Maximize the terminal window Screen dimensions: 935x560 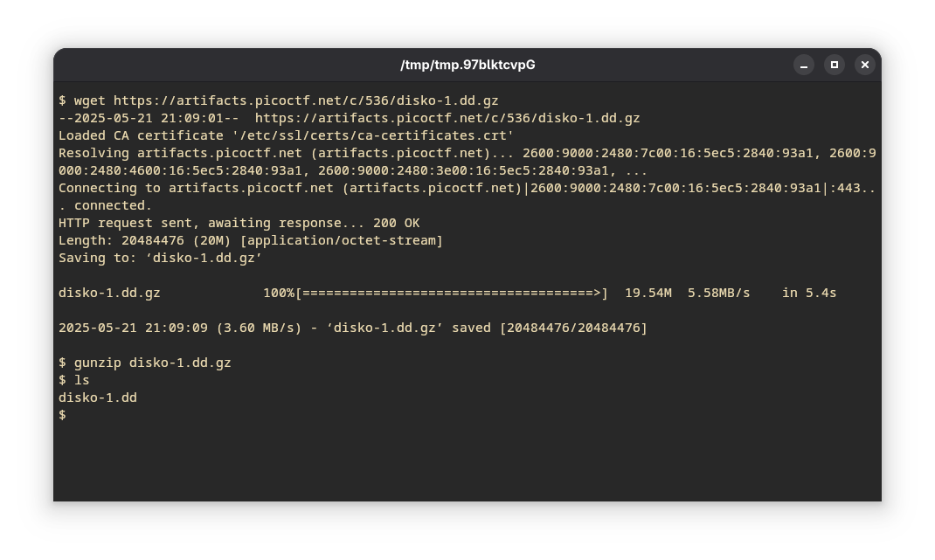tap(835, 65)
